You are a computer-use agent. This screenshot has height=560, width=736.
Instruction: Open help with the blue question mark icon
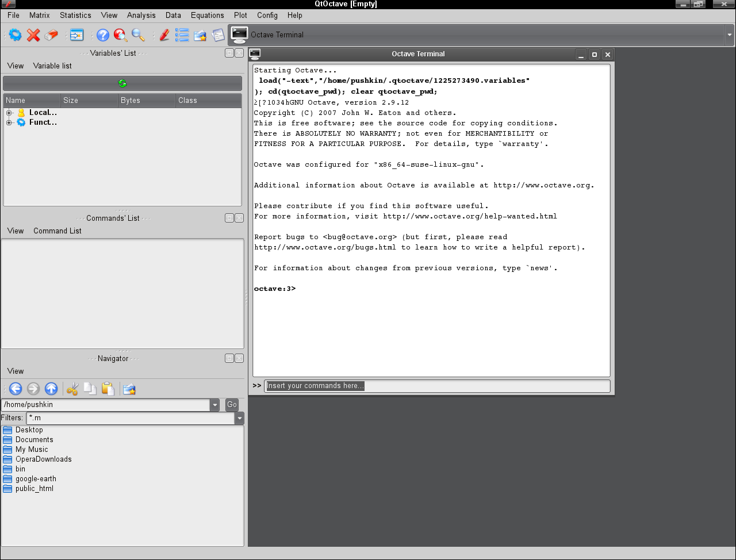point(103,35)
